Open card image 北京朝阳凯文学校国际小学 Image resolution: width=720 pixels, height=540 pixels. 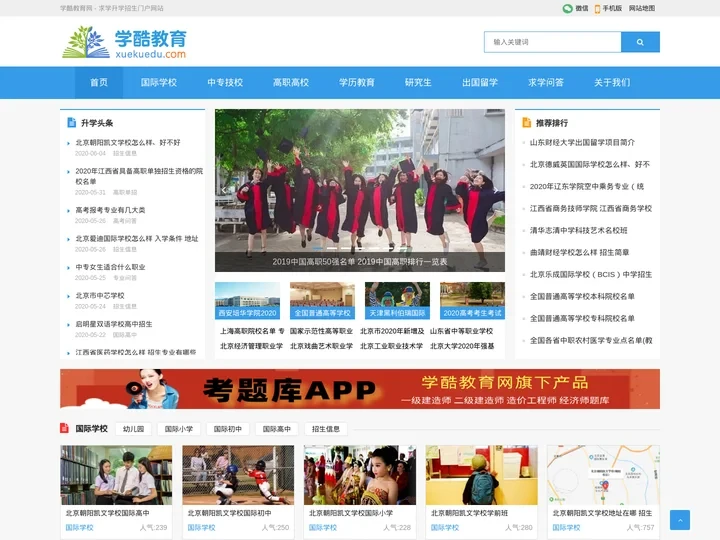(x=360, y=475)
